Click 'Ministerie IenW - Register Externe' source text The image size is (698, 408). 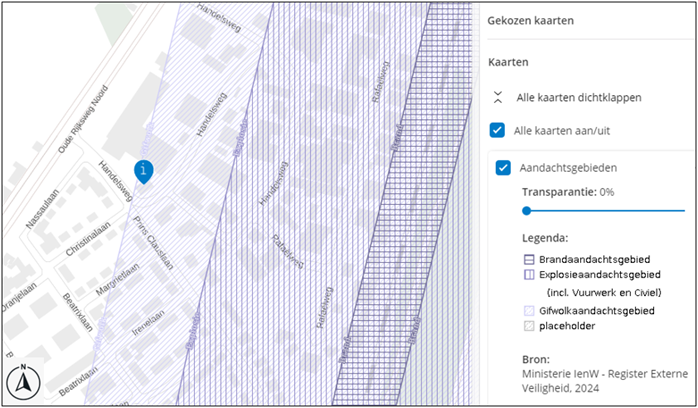pos(605,374)
